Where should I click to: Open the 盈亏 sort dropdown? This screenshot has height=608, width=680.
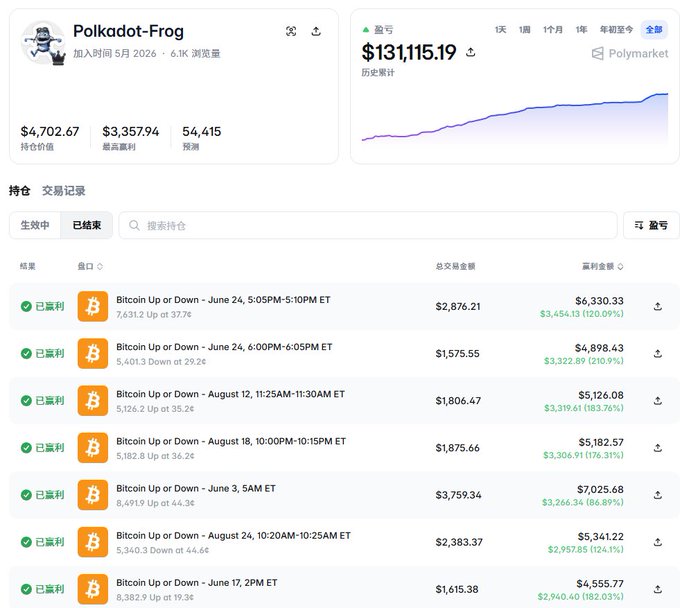(x=651, y=225)
